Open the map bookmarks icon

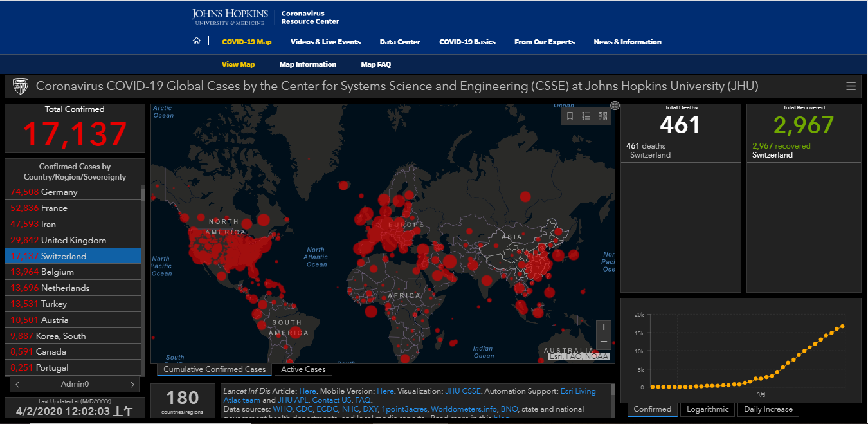pos(570,116)
